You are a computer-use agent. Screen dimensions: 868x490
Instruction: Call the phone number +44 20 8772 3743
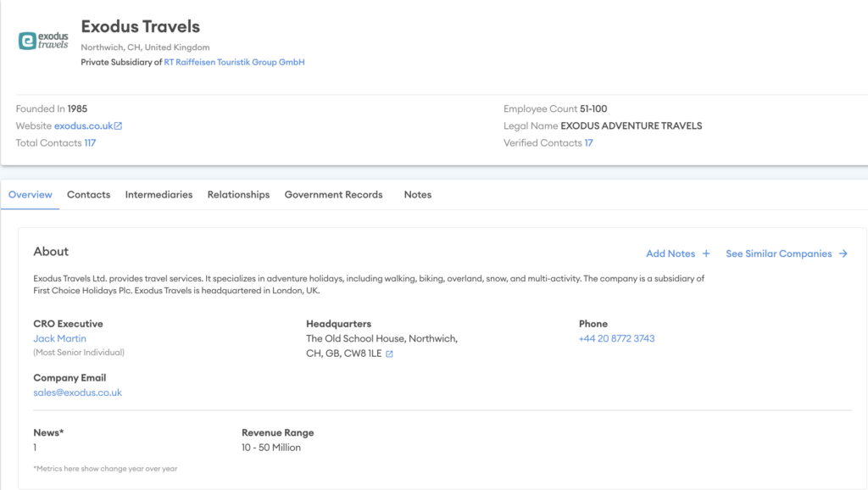(x=617, y=338)
